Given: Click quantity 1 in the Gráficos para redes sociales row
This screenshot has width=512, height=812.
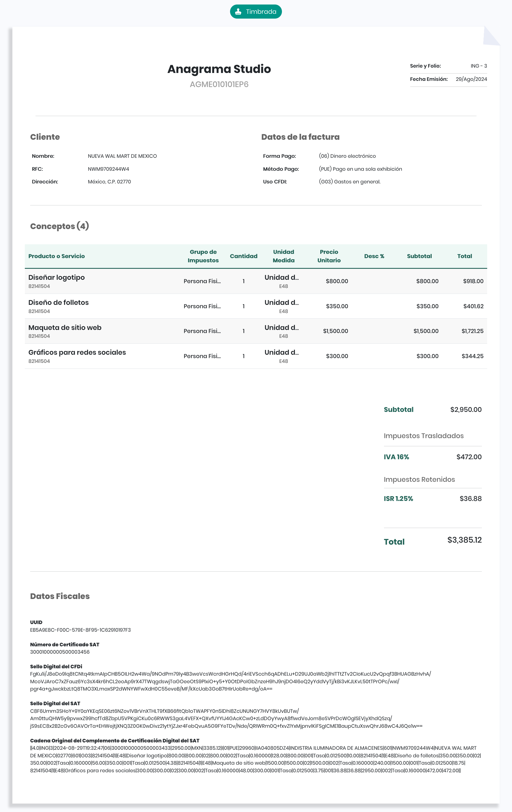Looking at the screenshot, I should pos(244,356).
